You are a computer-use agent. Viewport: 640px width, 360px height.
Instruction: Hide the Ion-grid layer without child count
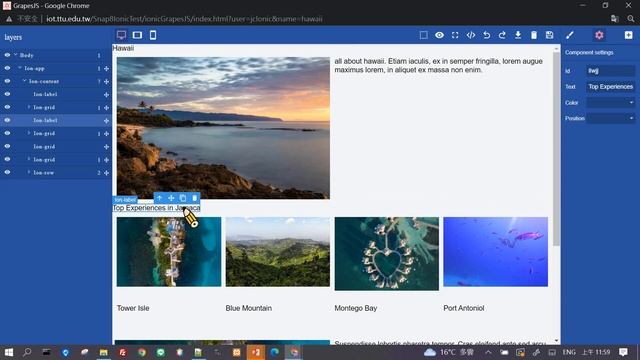[7, 146]
